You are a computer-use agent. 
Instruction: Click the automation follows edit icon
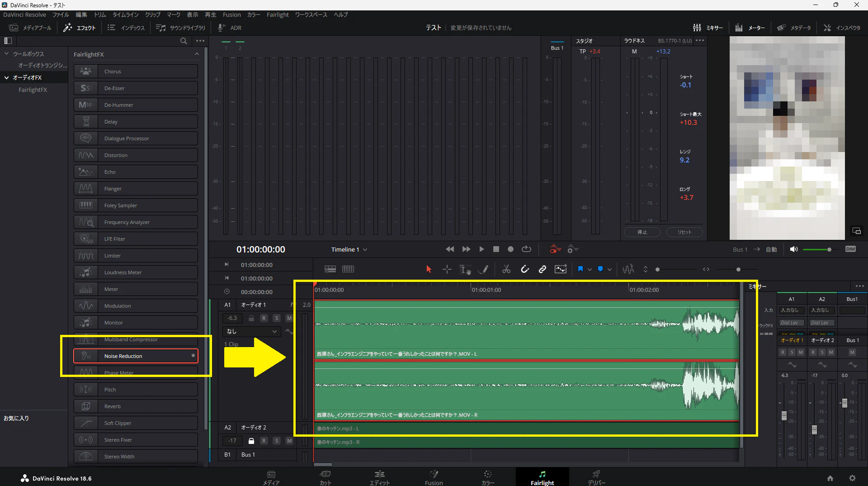point(561,269)
